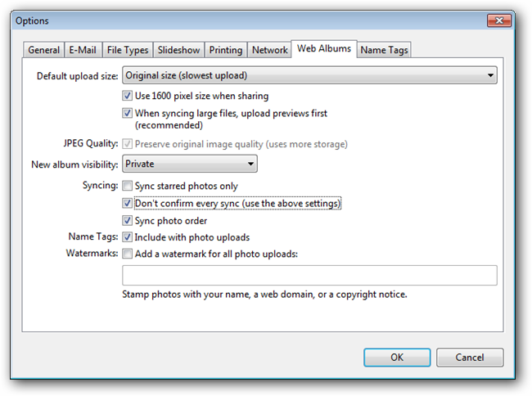Open the E-Mail tab
Screen dimensions: 532x396
click(83, 50)
